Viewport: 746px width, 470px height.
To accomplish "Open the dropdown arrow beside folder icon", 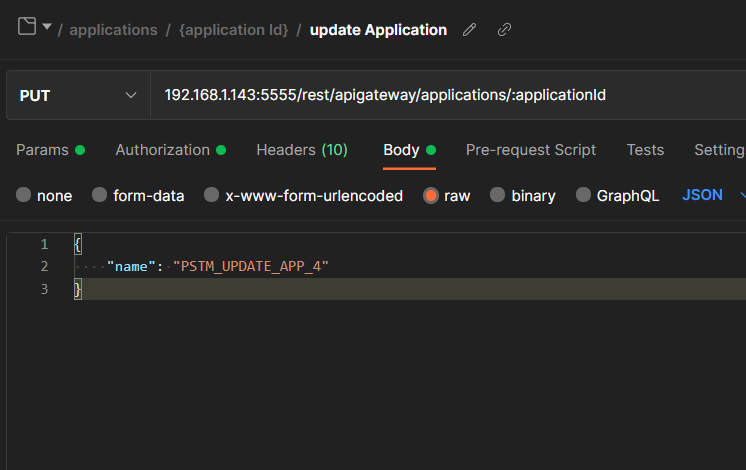I will tap(47, 27).
